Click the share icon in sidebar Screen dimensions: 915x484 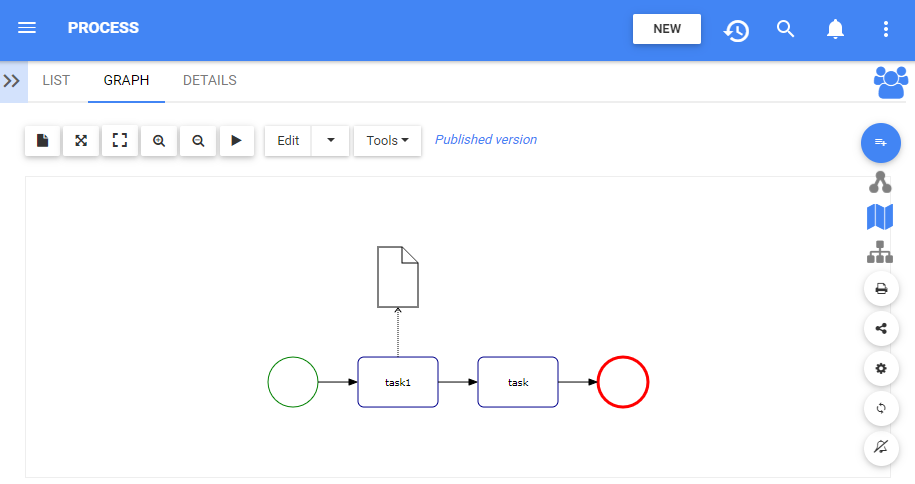click(x=881, y=328)
